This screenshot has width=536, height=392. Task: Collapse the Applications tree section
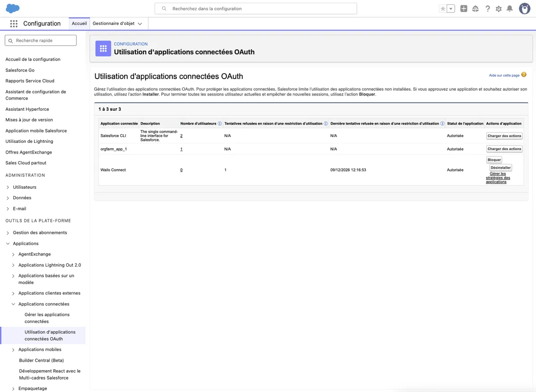pos(8,244)
